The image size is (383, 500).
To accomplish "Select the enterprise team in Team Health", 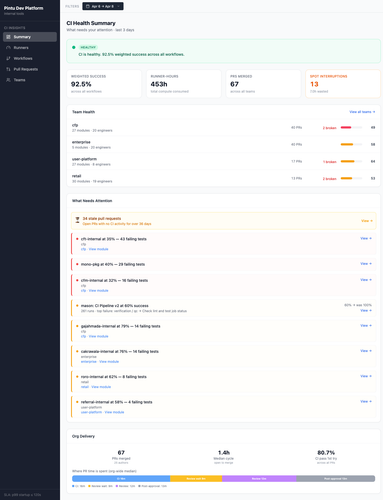I will [223, 145].
